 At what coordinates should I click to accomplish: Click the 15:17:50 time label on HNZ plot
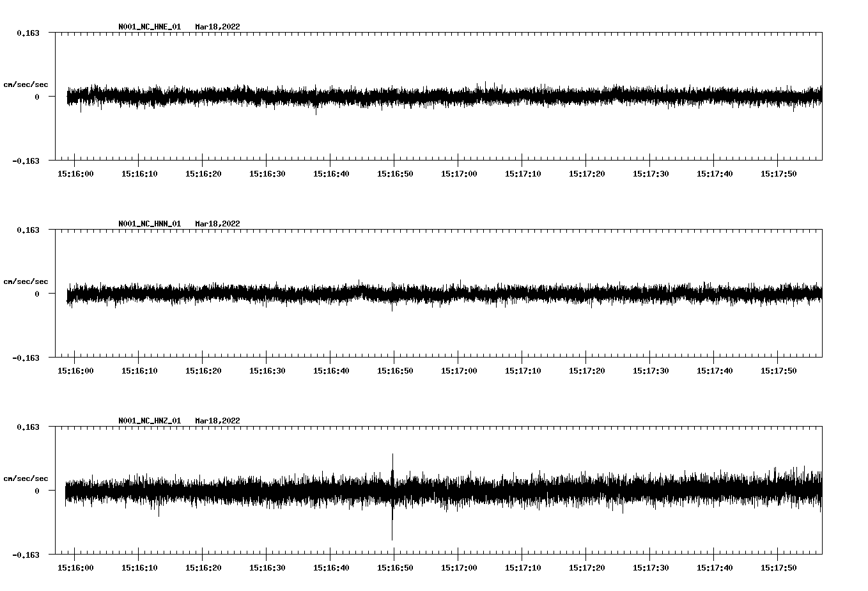[779, 568]
